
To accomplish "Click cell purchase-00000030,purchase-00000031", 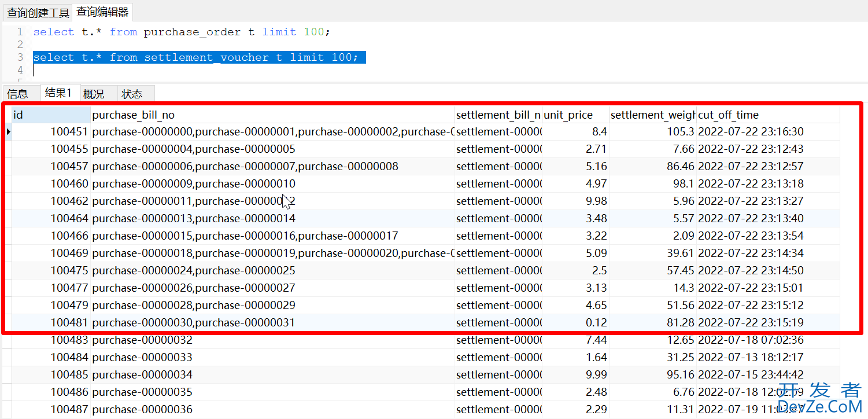I will pos(272,322).
